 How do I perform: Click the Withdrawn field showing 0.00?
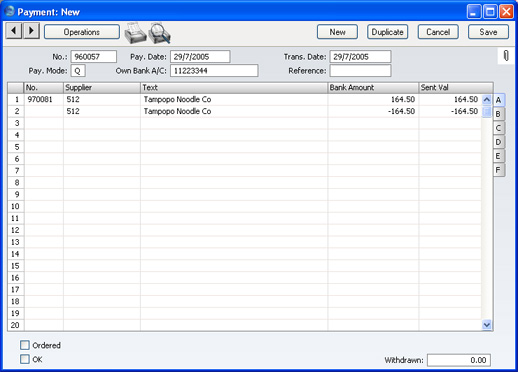(459, 360)
